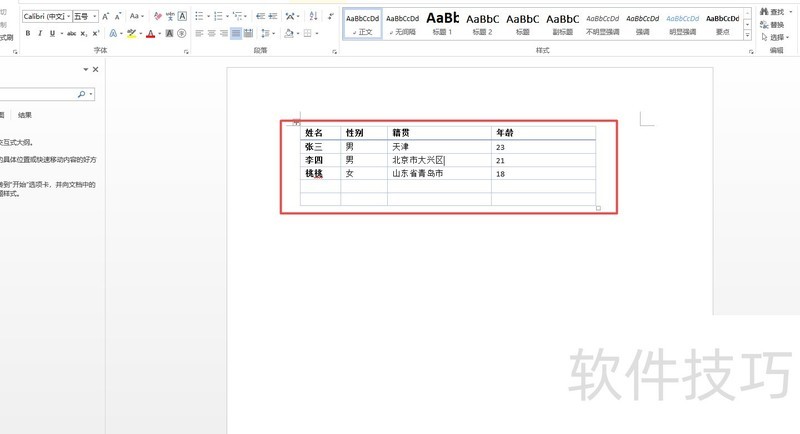This screenshot has height=434, width=800.
Task: Apply the 明显强调 style
Action: [683, 24]
